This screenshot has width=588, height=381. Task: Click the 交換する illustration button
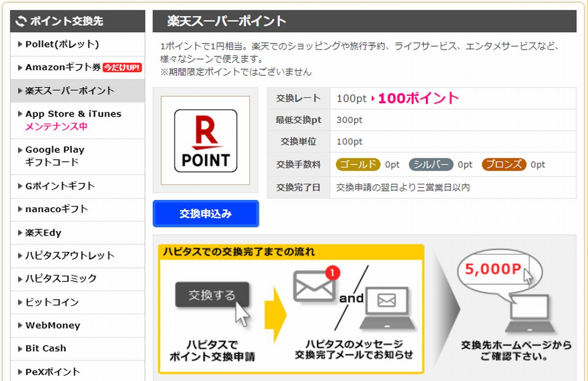pyautogui.click(x=212, y=295)
